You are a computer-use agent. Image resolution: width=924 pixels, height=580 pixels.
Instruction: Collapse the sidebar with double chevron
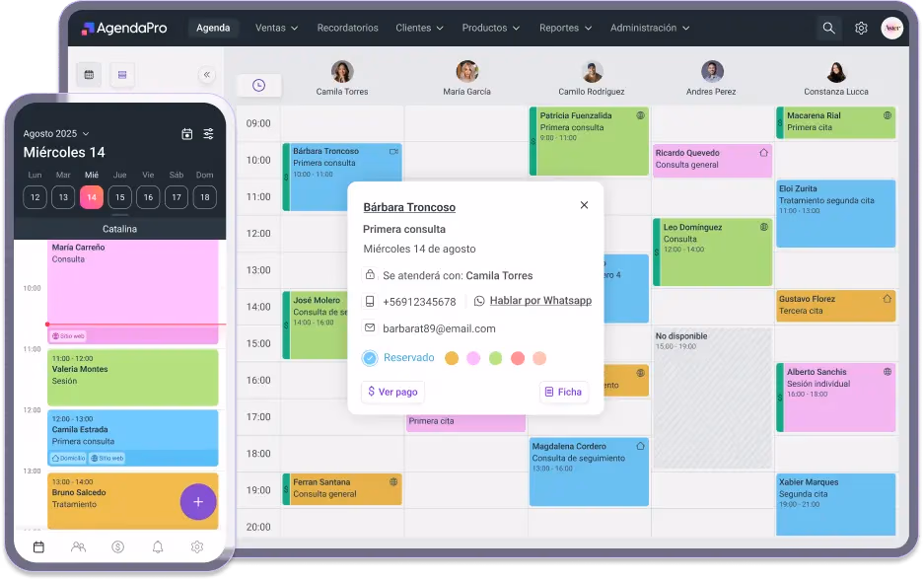pos(207,75)
